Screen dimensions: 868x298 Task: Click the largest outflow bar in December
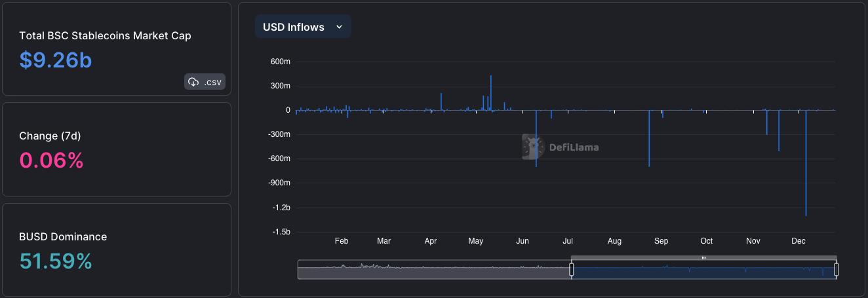coord(806,162)
